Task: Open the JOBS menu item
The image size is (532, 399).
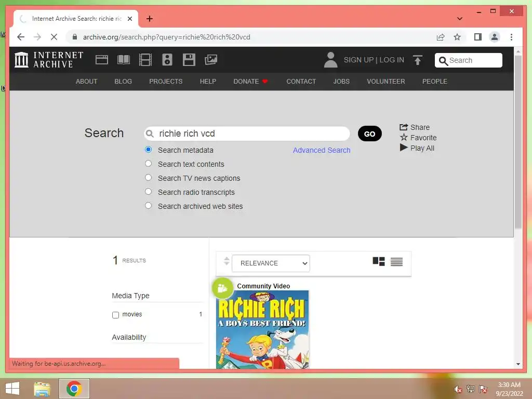Action: pyautogui.click(x=341, y=82)
